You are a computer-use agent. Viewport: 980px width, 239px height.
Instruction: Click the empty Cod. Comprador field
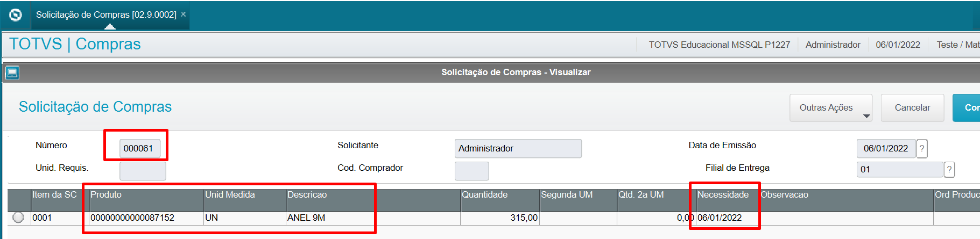471,171
